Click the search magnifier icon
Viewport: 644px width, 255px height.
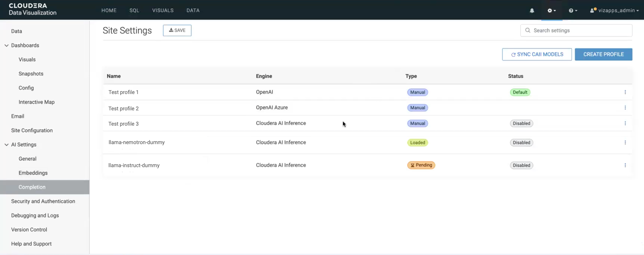pyautogui.click(x=528, y=30)
